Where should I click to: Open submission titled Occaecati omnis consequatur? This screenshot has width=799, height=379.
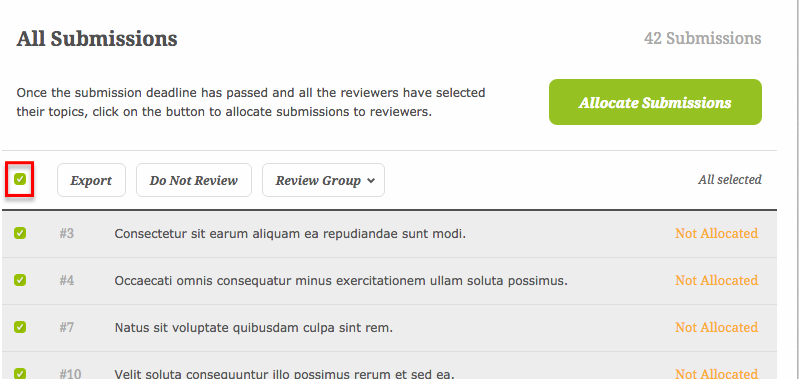(341, 281)
